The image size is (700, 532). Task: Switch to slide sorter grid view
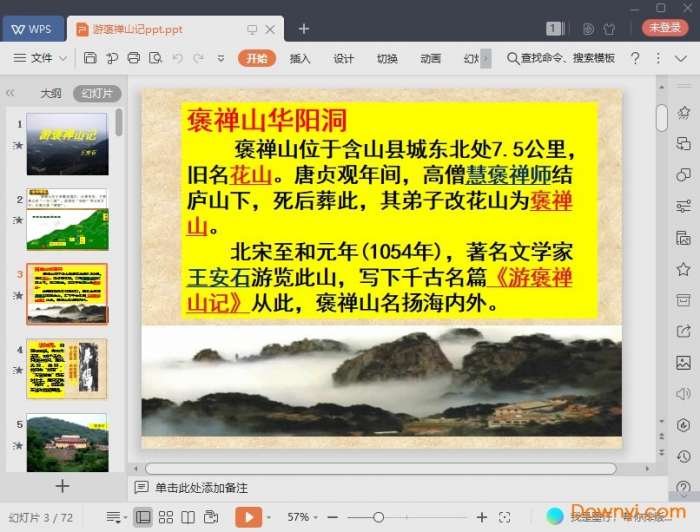166,517
